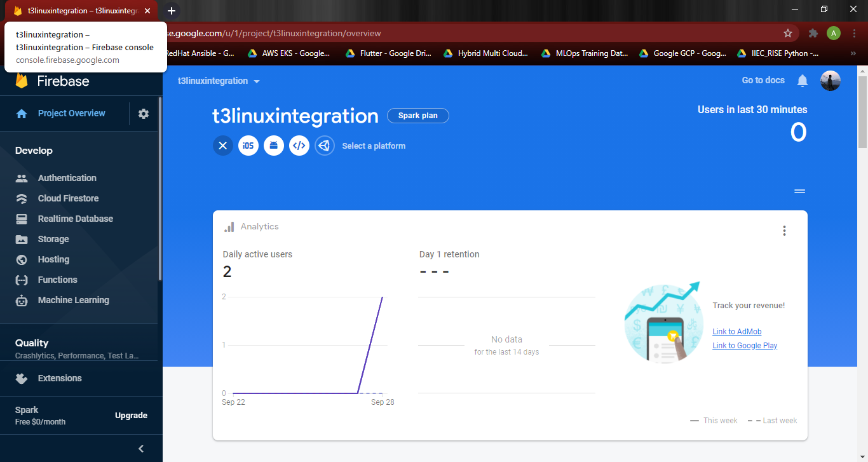The image size is (868, 462).
Task: Click the Hosting globe icon
Action: click(22, 259)
